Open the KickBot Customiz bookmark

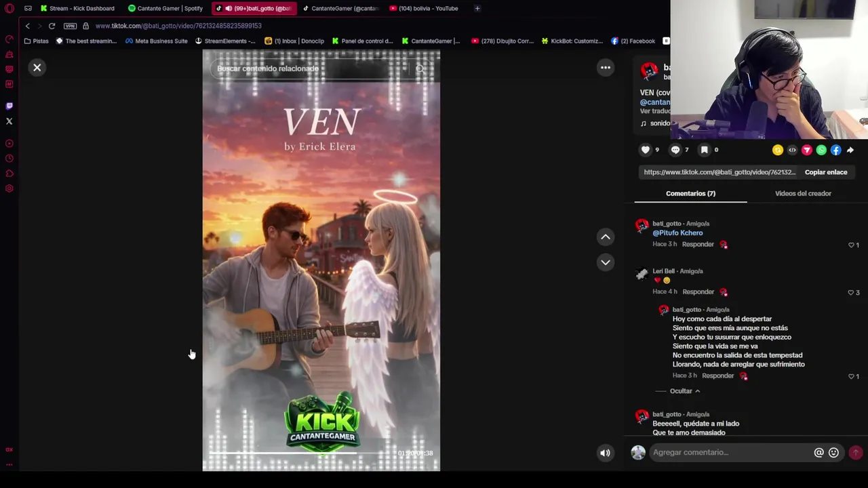click(572, 41)
